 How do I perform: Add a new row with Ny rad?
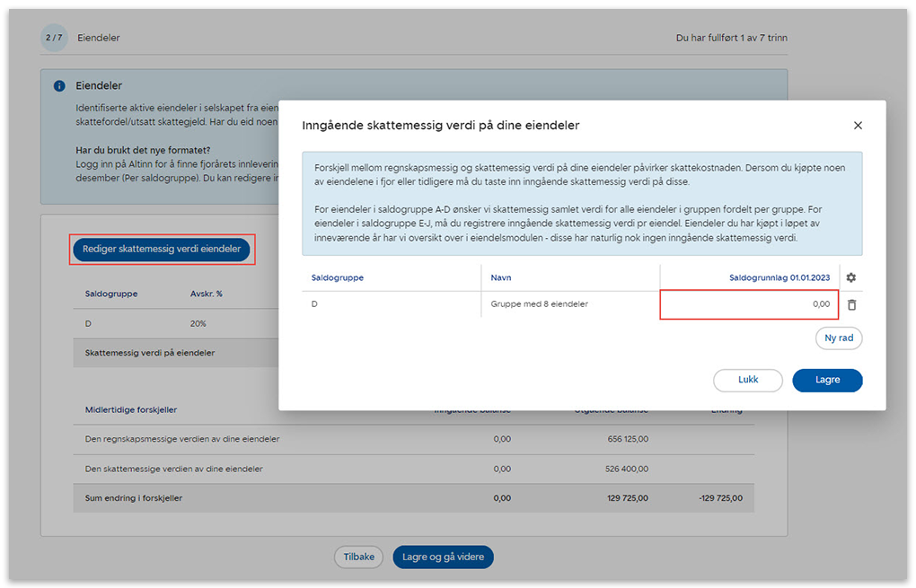[x=839, y=338]
